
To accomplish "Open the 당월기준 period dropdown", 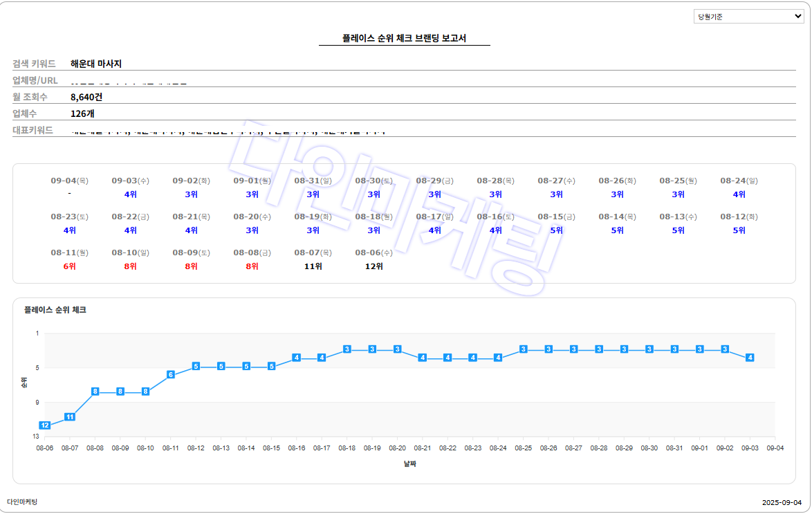I will pyautogui.click(x=748, y=17).
